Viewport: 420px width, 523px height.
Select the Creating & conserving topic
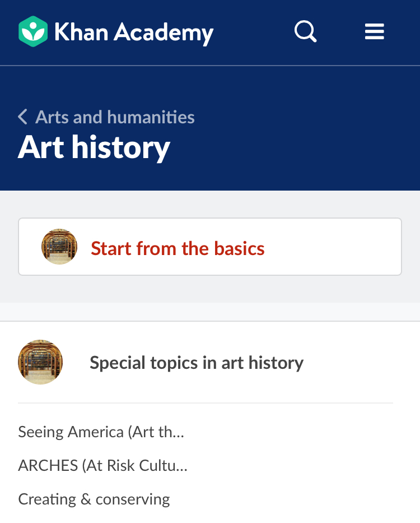point(94,499)
